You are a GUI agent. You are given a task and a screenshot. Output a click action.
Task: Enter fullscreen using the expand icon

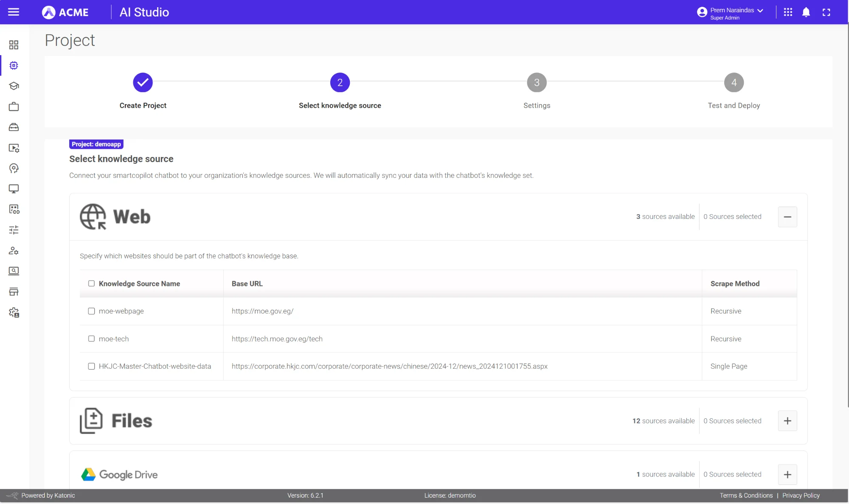826,12
